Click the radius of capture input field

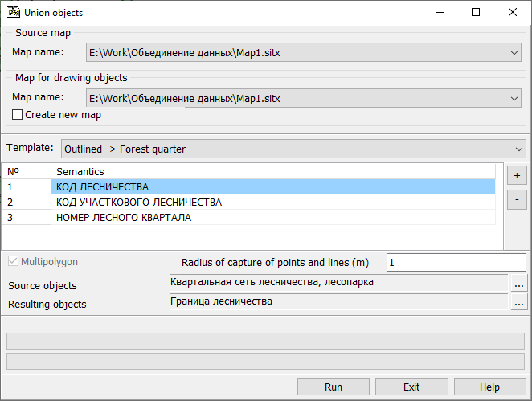pyautogui.click(x=456, y=263)
